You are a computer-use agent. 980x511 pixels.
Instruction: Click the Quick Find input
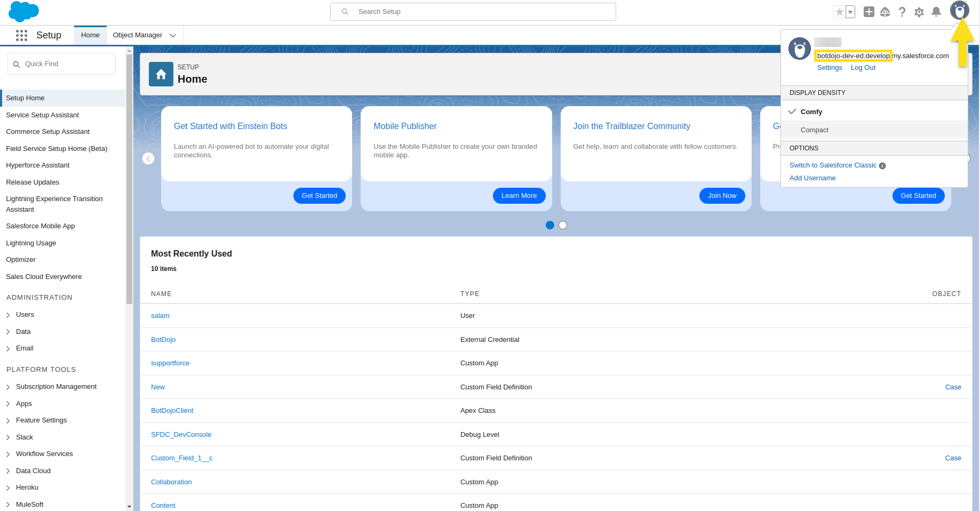coord(61,64)
